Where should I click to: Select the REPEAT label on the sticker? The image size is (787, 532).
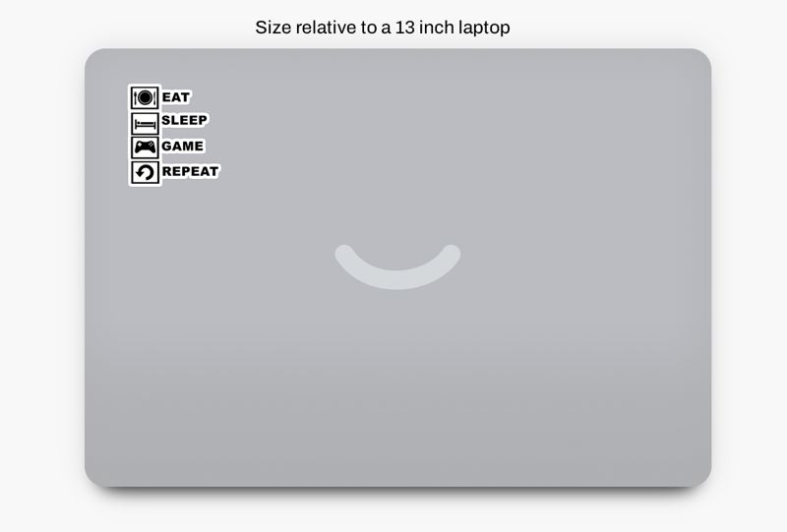(190, 172)
